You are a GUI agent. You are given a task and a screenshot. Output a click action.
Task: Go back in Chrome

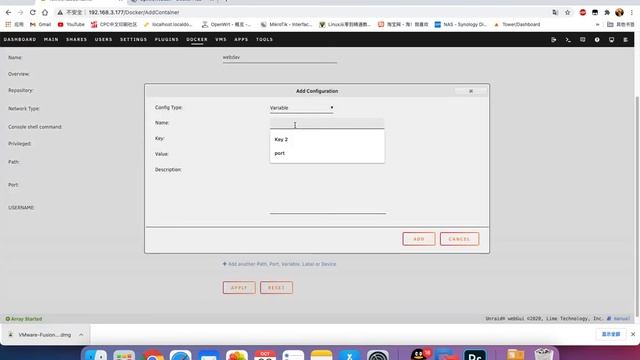point(8,12)
